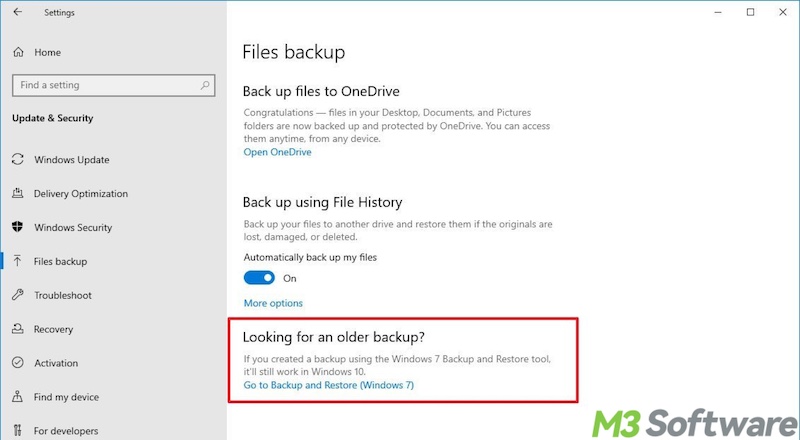Open Delivery Optimization settings
Image resolution: width=800 pixels, height=440 pixels.
click(x=81, y=194)
